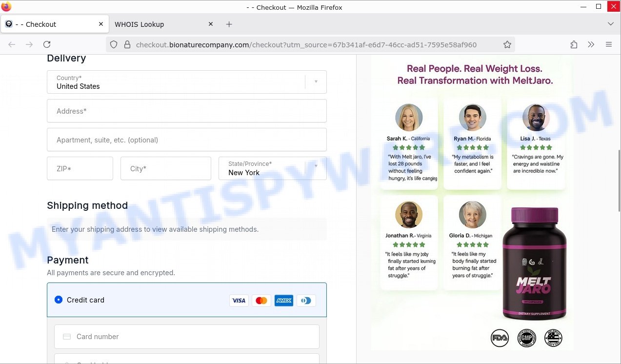This screenshot has width=621, height=364.
Task: Click the padlock site security icon
Action: pos(127,44)
